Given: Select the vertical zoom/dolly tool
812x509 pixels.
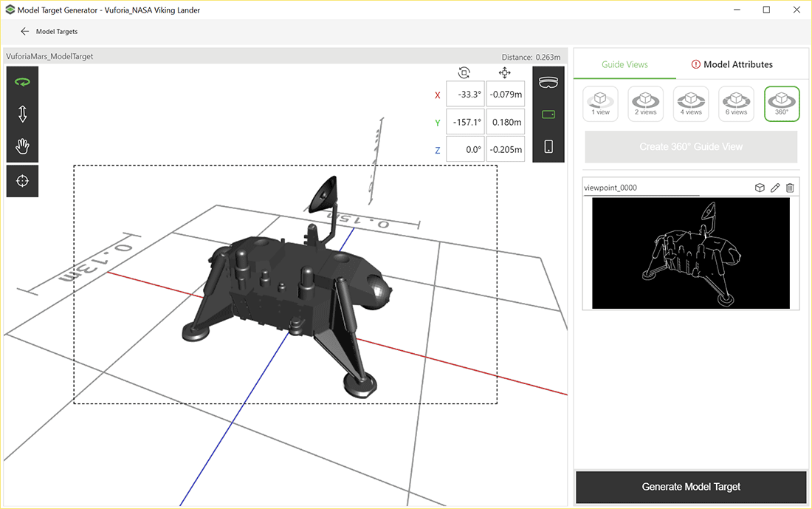Looking at the screenshot, I should point(22,114).
